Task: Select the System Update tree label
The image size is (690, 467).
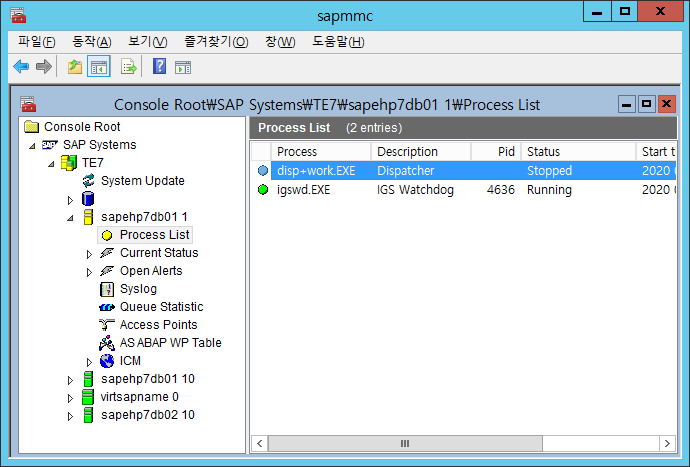Action: point(143,180)
